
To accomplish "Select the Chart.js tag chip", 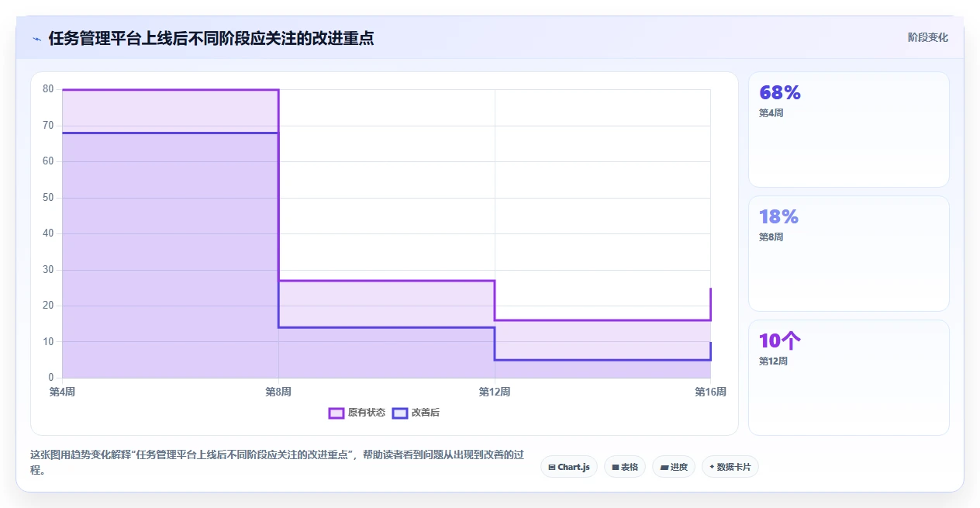I will [569, 467].
